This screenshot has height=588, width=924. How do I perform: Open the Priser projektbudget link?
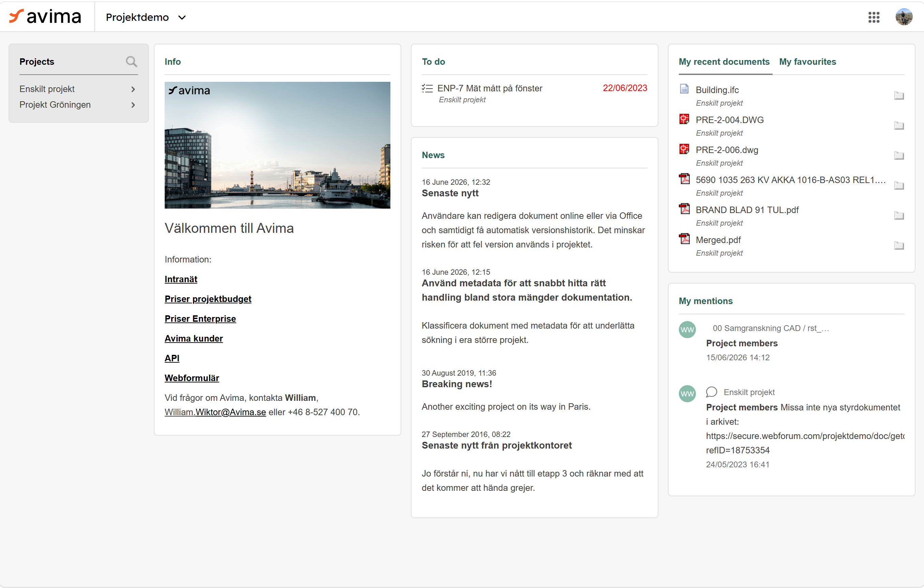tap(208, 299)
